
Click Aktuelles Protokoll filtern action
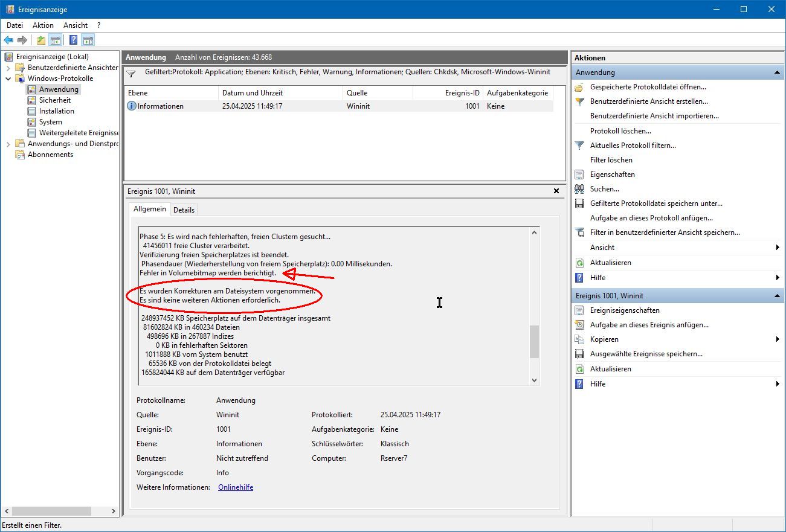pyautogui.click(x=633, y=146)
